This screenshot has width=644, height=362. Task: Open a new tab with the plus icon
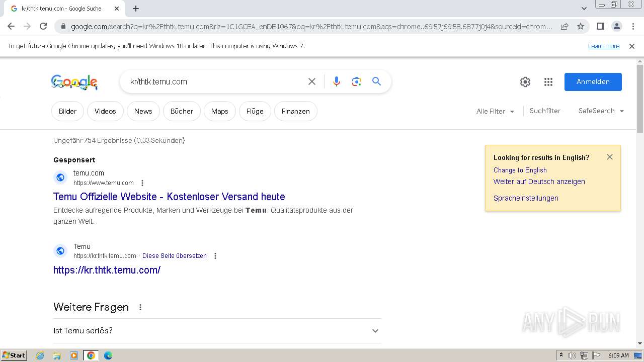point(136,9)
